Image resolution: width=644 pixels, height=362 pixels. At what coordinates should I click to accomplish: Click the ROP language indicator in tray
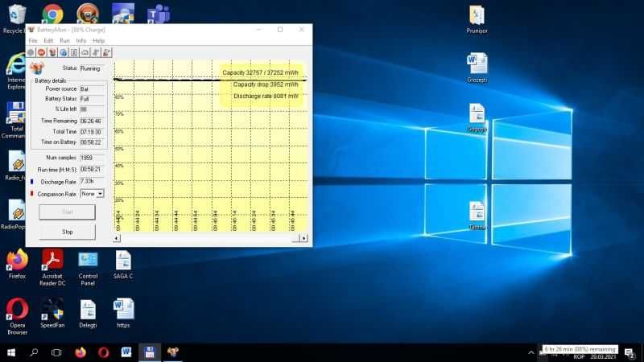coord(579,356)
